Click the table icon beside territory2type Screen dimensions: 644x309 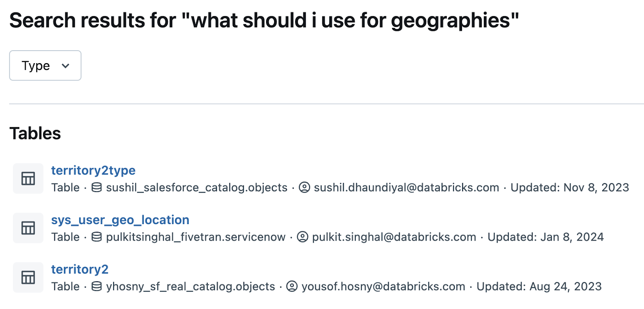pos(28,178)
